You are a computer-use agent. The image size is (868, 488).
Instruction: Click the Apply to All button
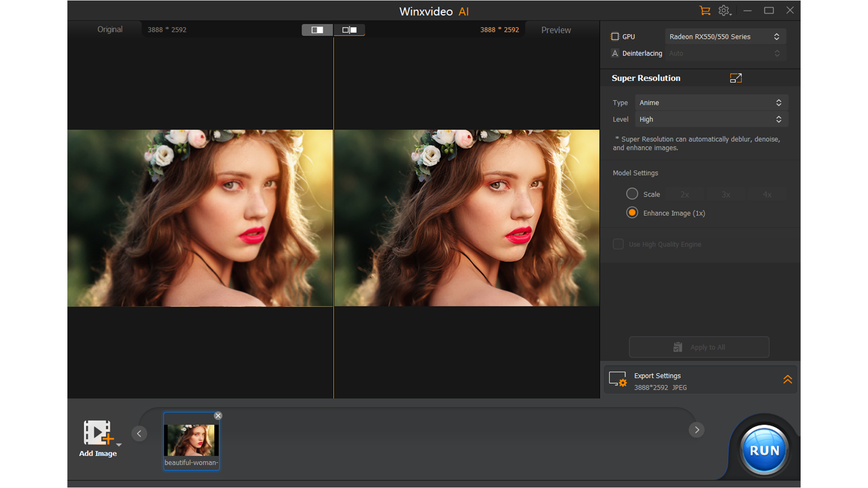point(699,347)
